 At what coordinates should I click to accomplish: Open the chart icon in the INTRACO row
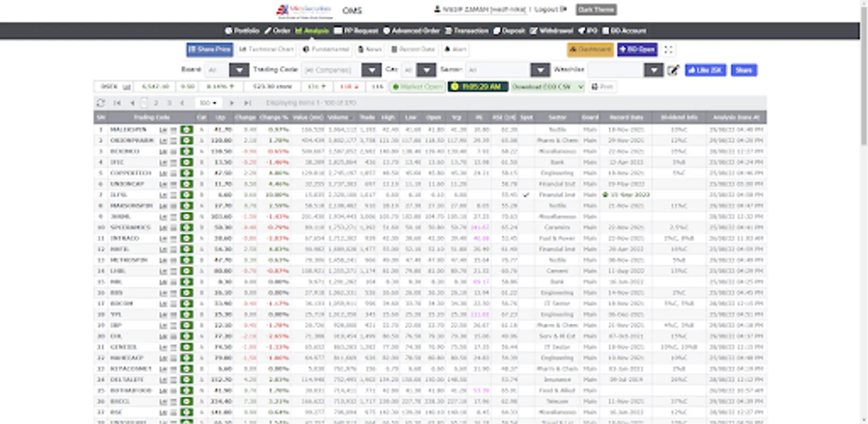coord(163,238)
